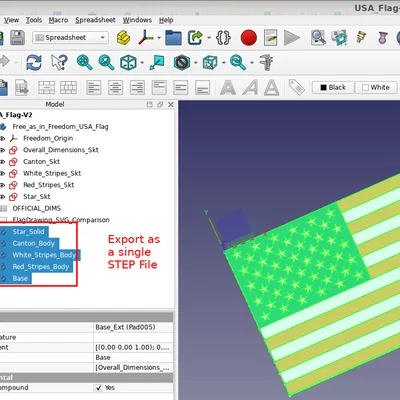Screen dimensions: 400x400
Task: Click the Merge cells spreadsheet icon
Action: click(x=47, y=88)
